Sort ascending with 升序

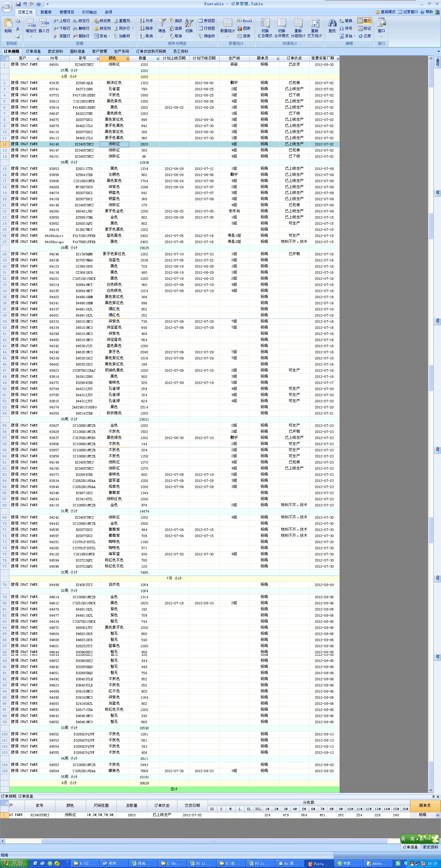pyautogui.click(x=146, y=21)
